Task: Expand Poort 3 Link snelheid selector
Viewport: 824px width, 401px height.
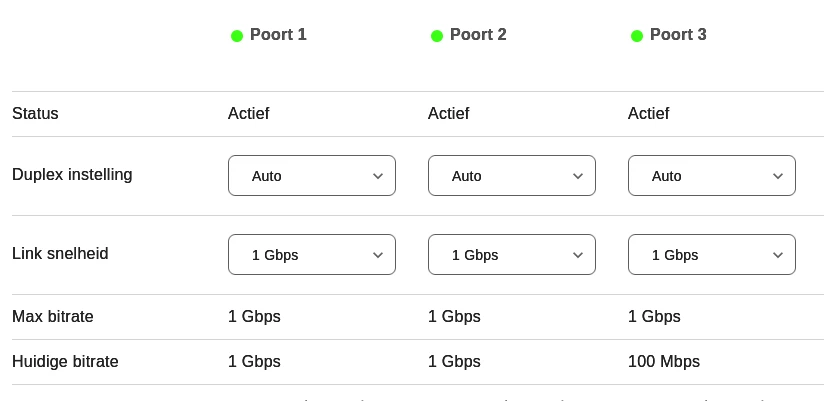Action: point(712,255)
